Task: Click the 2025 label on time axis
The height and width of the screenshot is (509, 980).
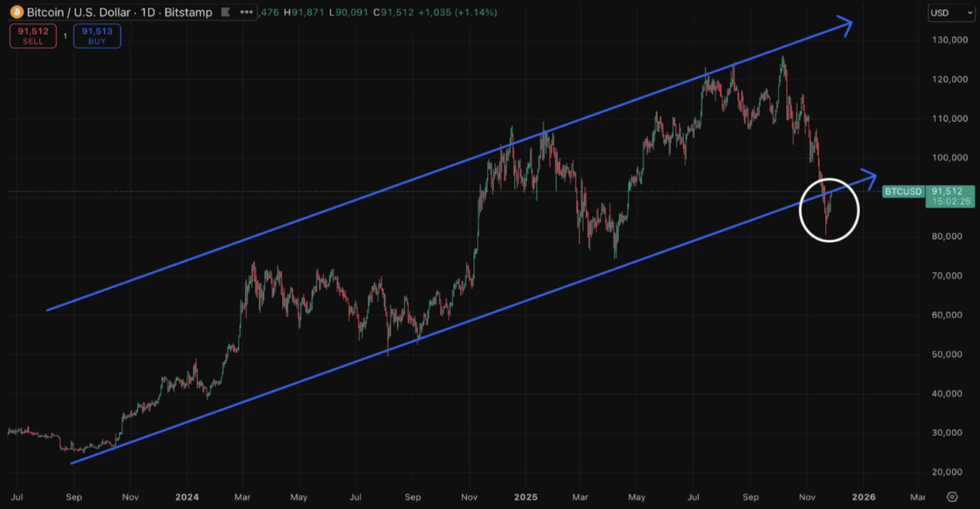Action: tap(526, 497)
